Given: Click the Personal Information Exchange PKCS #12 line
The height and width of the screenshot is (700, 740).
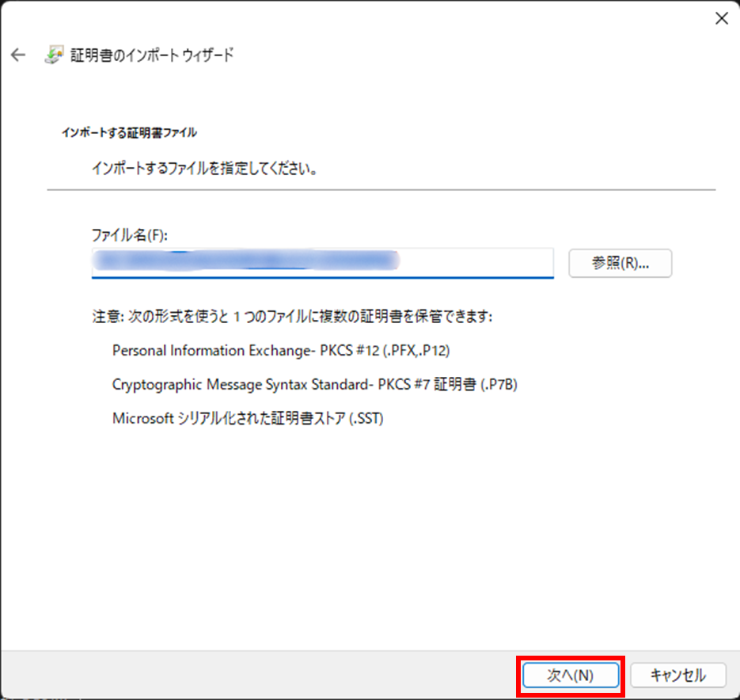Looking at the screenshot, I should tap(286, 350).
